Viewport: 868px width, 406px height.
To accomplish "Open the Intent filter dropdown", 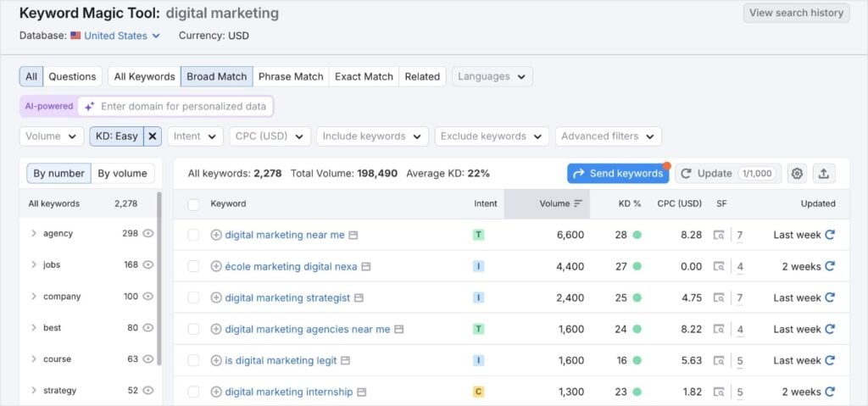I will click(x=196, y=136).
